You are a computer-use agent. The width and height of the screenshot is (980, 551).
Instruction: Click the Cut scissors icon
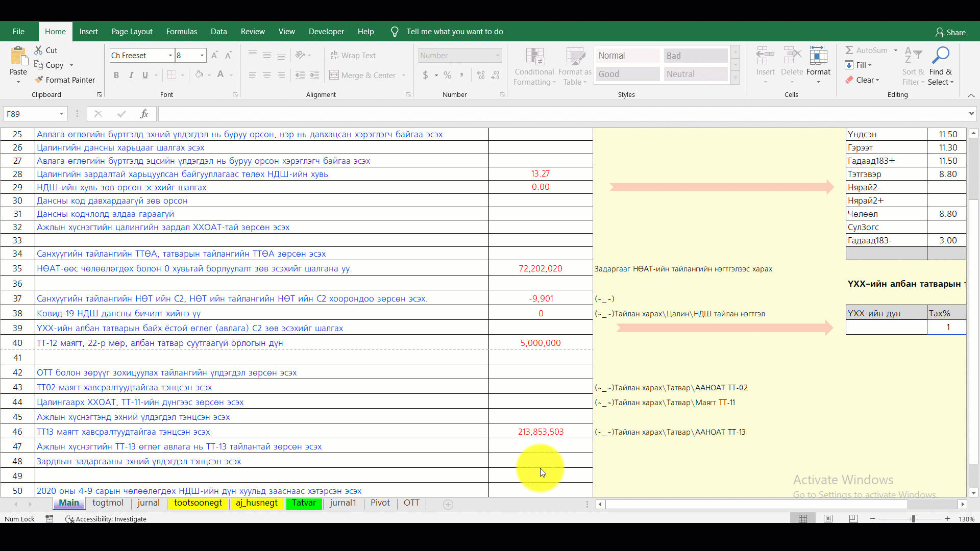[x=38, y=50]
